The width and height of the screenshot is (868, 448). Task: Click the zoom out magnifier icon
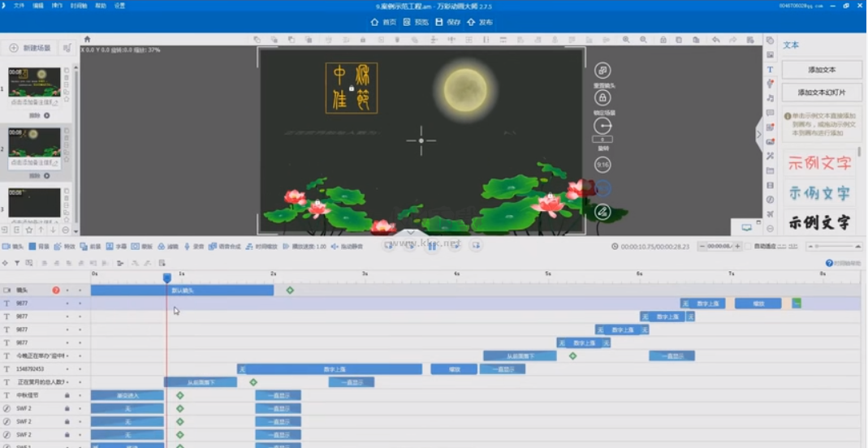pos(643,40)
